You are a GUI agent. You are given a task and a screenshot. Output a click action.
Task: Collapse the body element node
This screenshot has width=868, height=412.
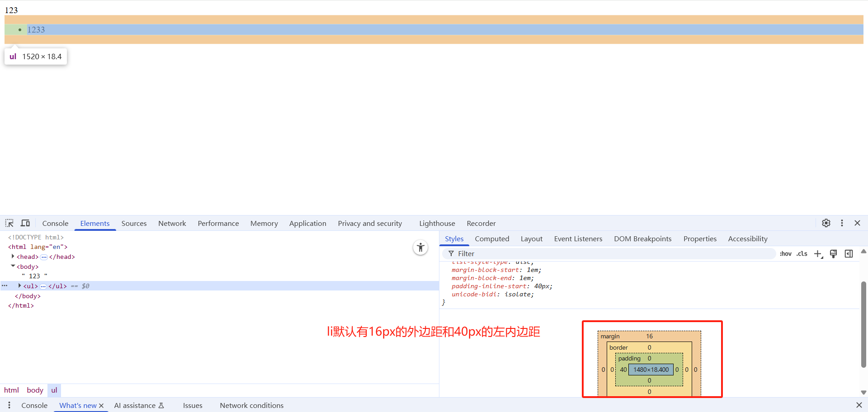[13, 267]
